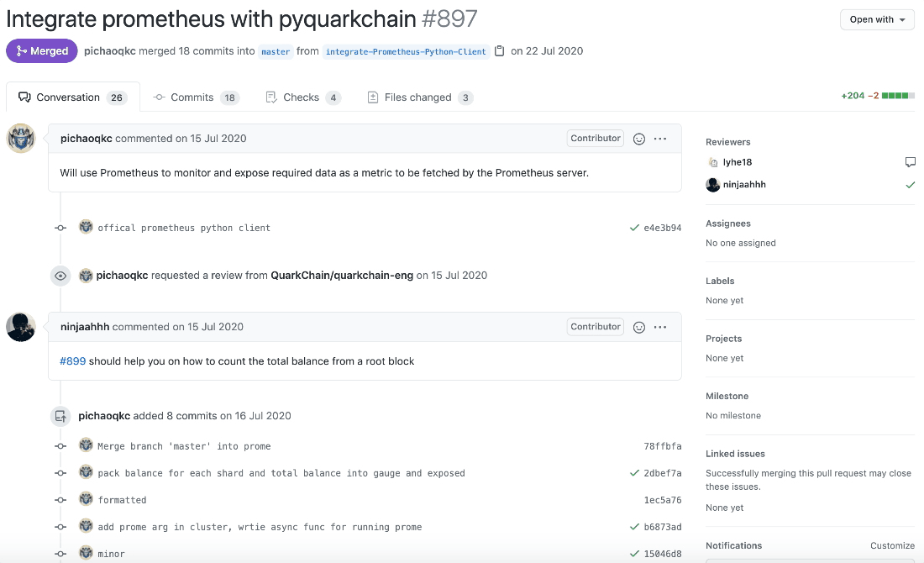Click ninjaahhh avatar beside second comment

click(x=21, y=327)
